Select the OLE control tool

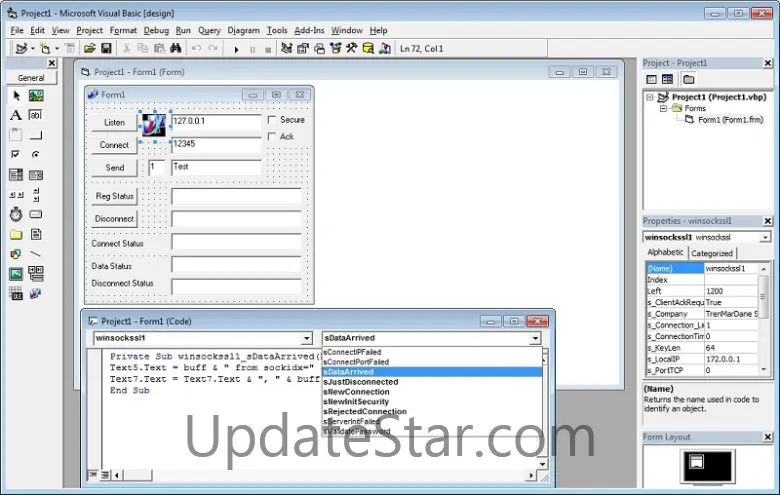[x=16, y=294]
